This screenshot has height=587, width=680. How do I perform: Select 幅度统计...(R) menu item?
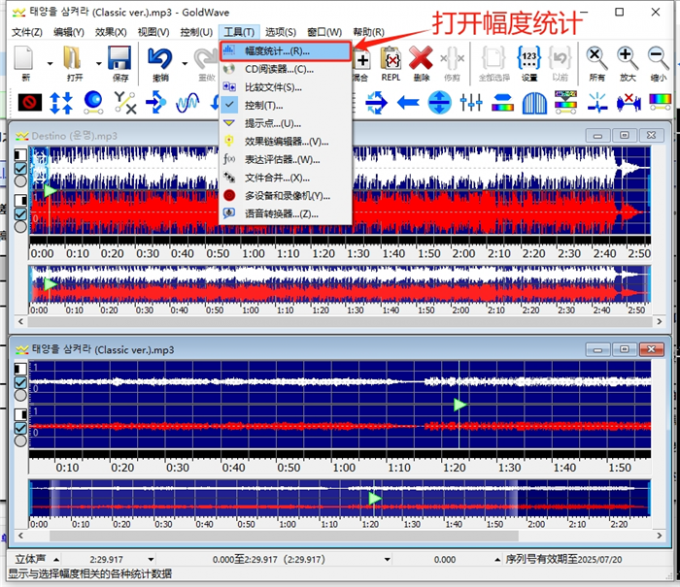tap(285, 51)
